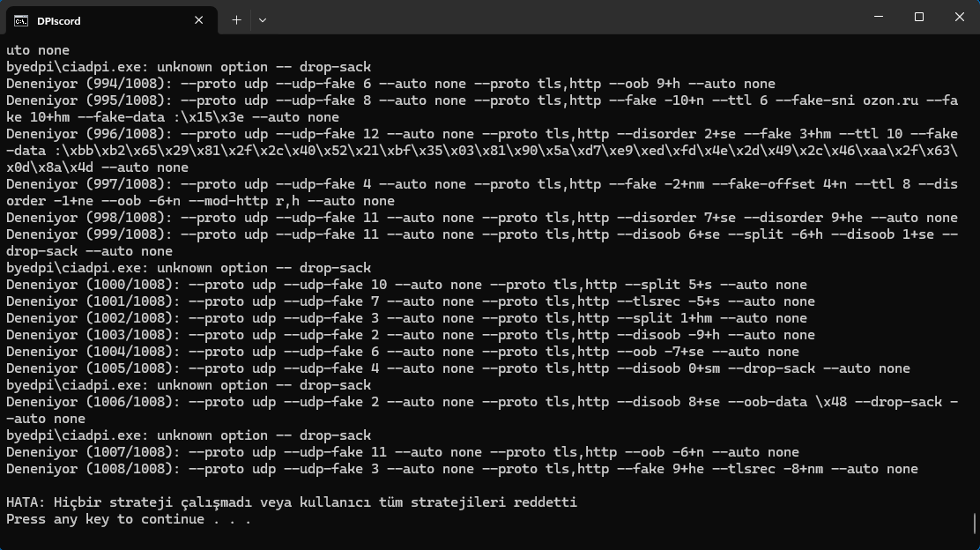Click the 'Press any key to continue' line
The height and width of the screenshot is (550, 980).
click(x=128, y=519)
